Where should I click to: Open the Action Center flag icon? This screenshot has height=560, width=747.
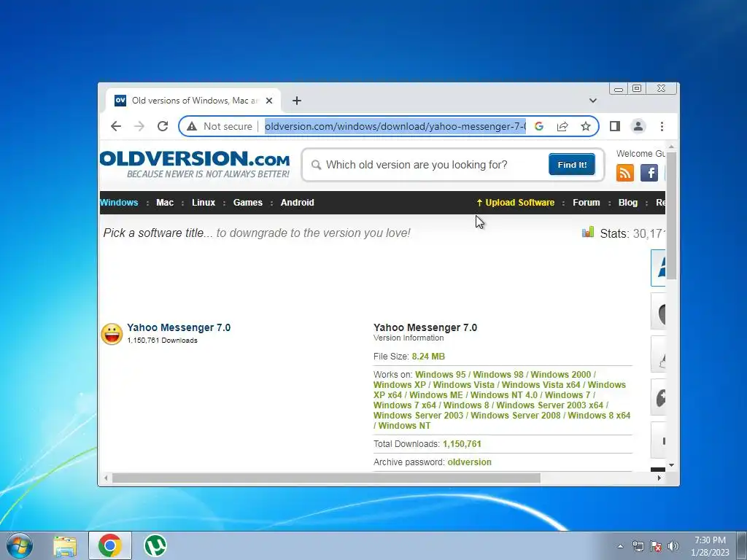pos(656,546)
